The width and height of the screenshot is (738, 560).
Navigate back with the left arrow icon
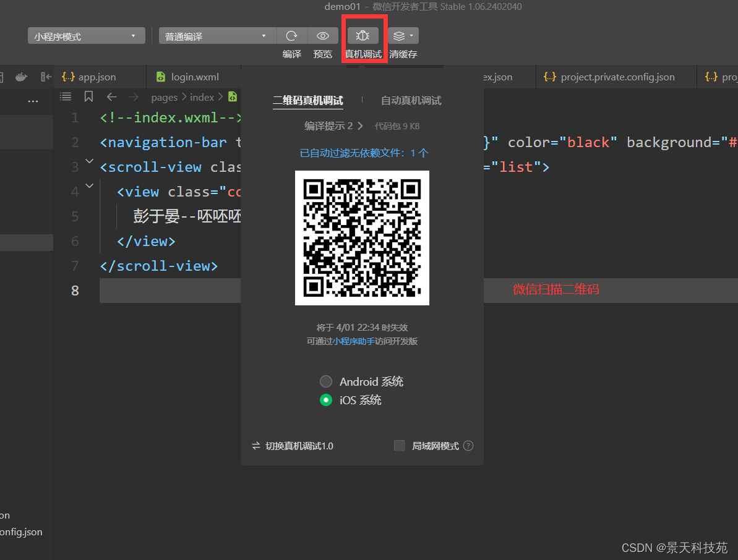tap(111, 97)
